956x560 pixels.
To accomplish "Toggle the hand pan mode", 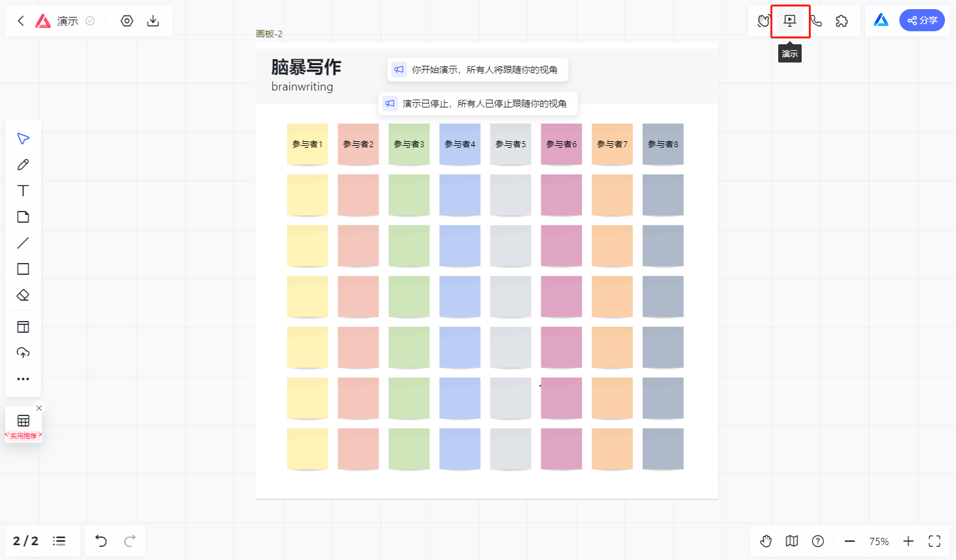I will coord(766,541).
